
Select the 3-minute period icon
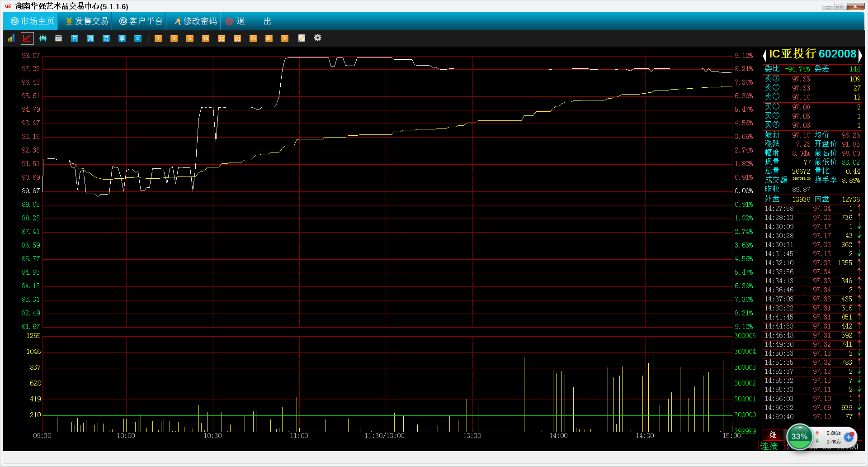(174, 38)
